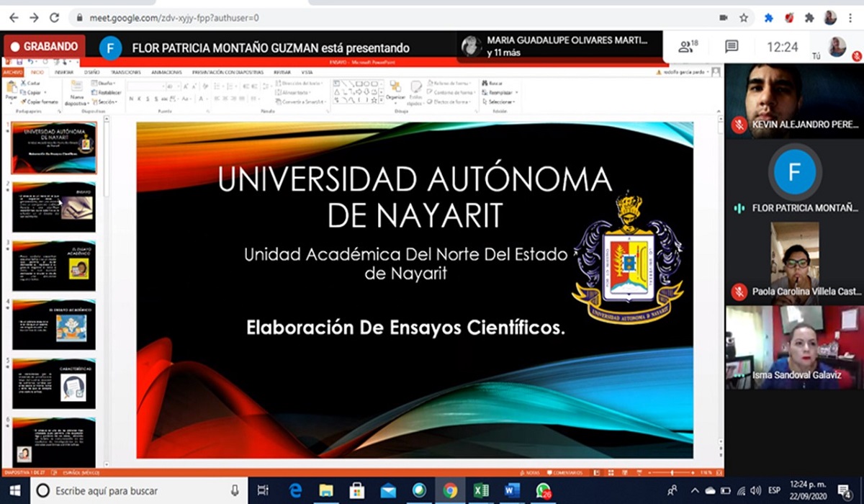
Task: Open the font size combo box
Action: click(x=173, y=86)
